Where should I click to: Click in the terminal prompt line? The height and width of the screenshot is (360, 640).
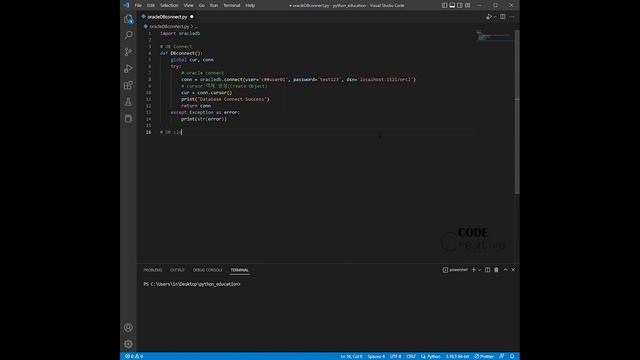click(192, 284)
